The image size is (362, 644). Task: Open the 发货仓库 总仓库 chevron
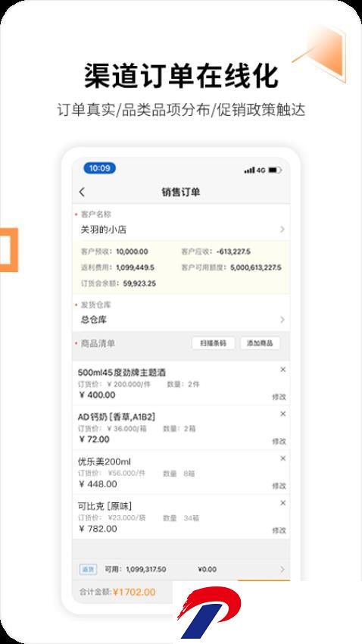[x=282, y=320]
